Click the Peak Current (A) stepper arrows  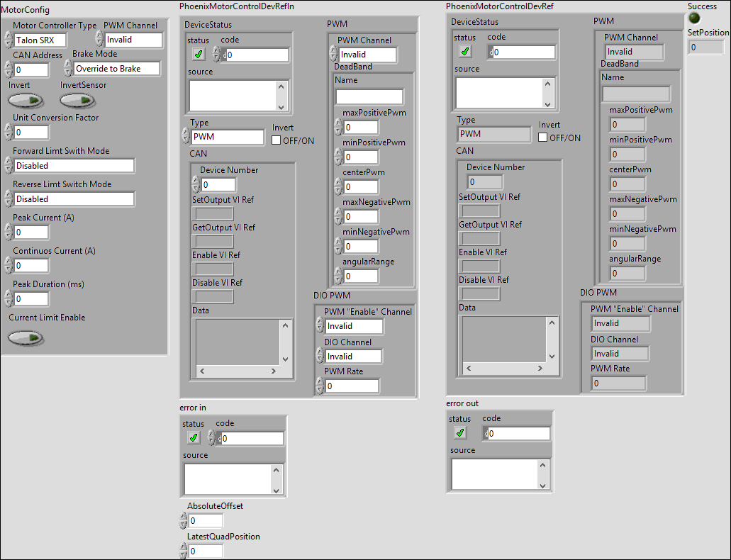[8, 233]
